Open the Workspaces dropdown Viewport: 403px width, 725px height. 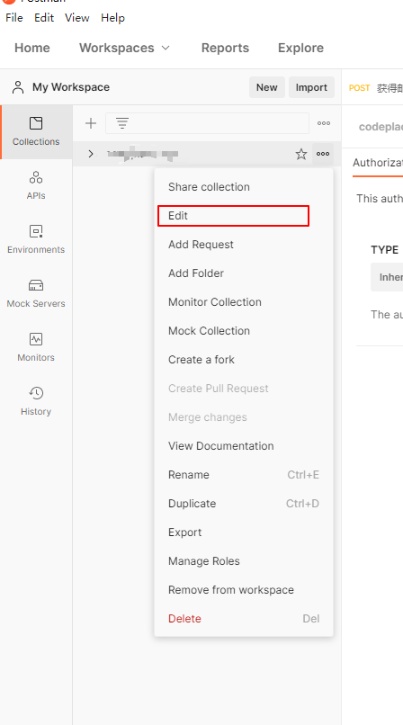124,48
